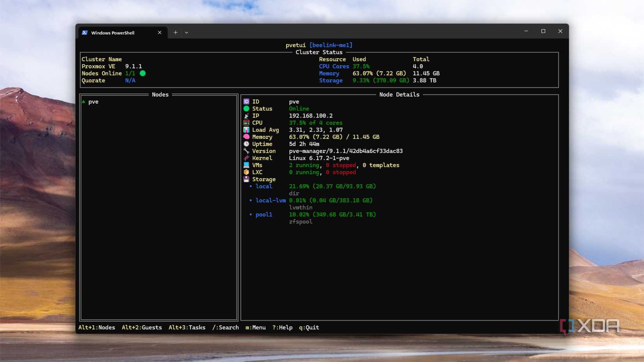Image resolution: width=644 pixels, height=362 pixels.
Task: Click the new tab plus button
Action: click(x=175, y=32)
